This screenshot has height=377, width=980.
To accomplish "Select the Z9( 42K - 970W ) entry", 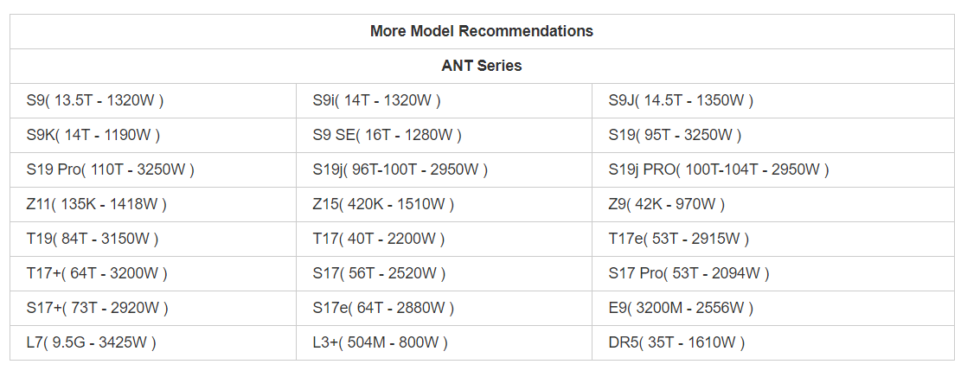I will click(x=667, y=204).
